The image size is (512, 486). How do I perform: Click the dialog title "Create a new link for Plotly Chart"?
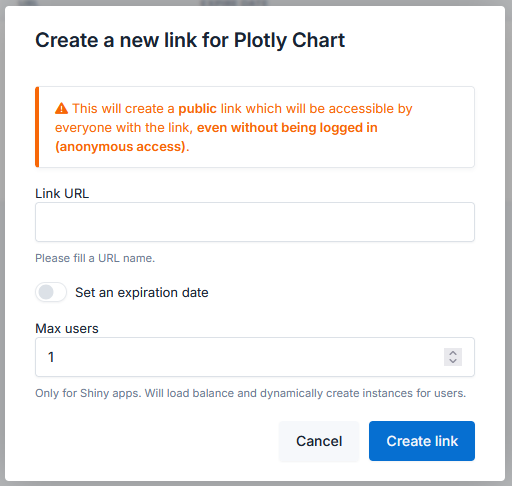click(x=190, y=40)
